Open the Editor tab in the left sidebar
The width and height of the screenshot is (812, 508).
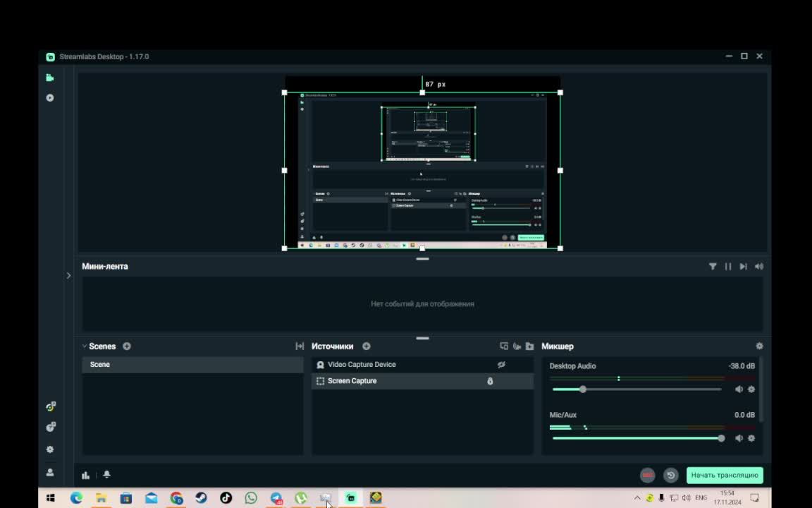coord(50,78)
